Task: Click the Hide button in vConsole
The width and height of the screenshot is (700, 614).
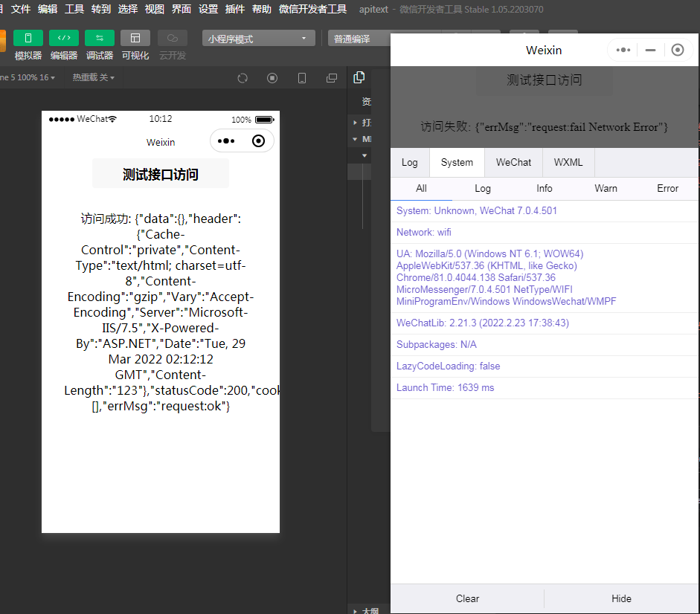Action: [621, 598]
